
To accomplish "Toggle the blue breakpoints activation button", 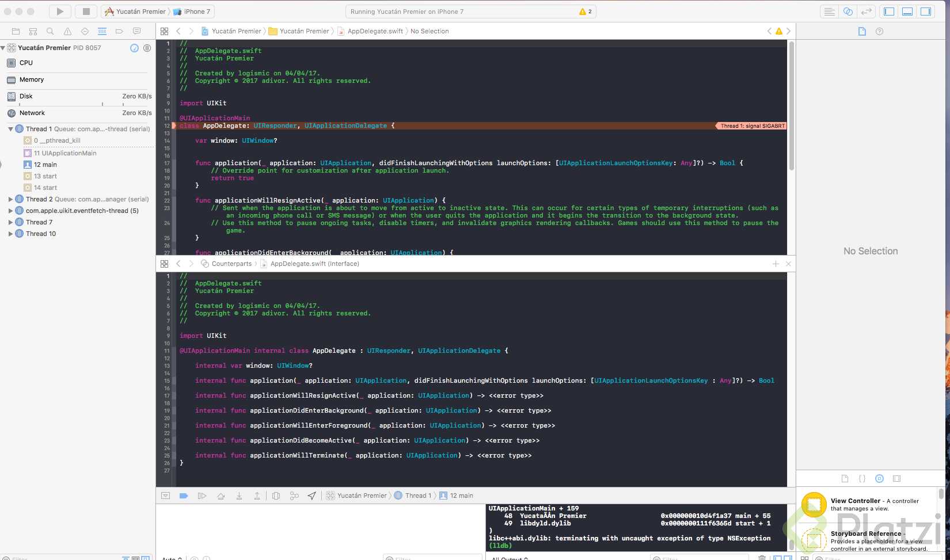I will click(x=184, y=496).
